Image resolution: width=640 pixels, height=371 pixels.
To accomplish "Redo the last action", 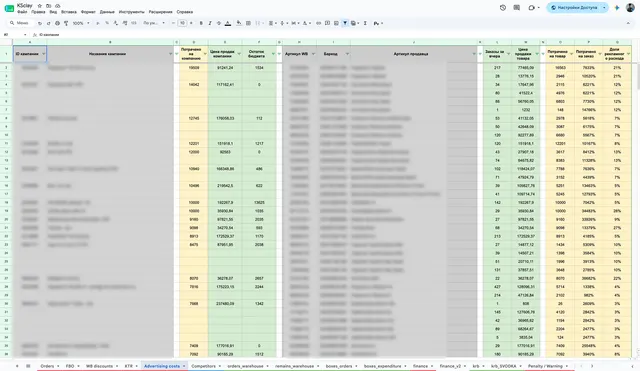I will coord(48,23).
